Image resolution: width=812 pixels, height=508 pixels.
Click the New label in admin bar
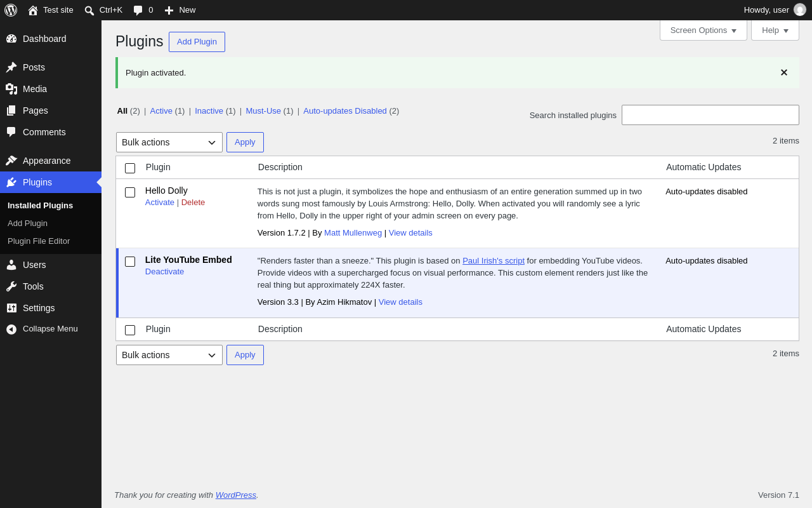click(x=187, y=10)
